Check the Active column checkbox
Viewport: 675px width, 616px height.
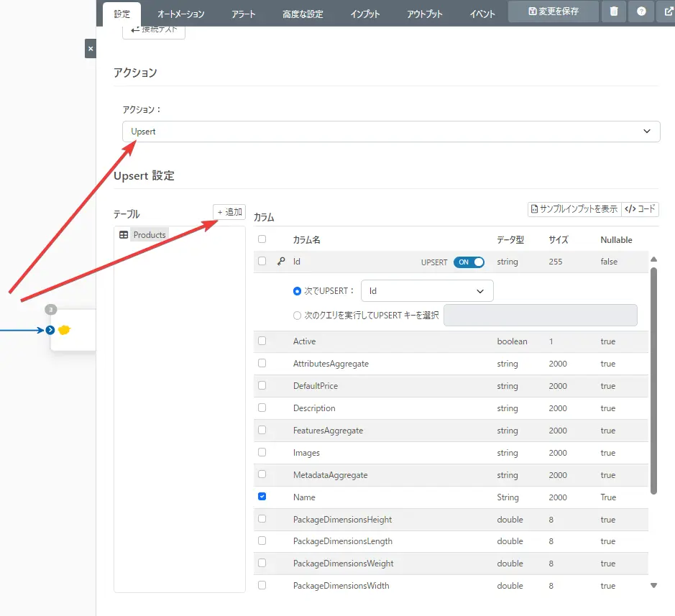coord(262,341)
